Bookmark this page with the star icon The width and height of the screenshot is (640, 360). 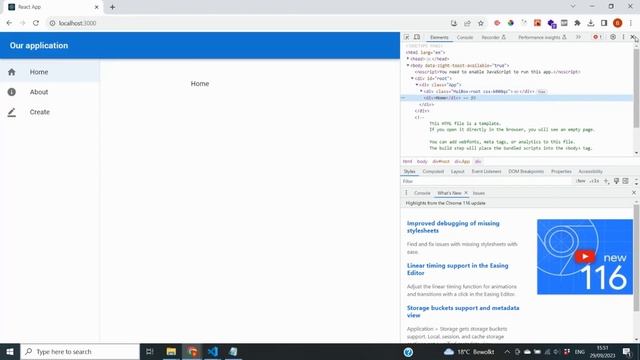[x=480, y=23]
